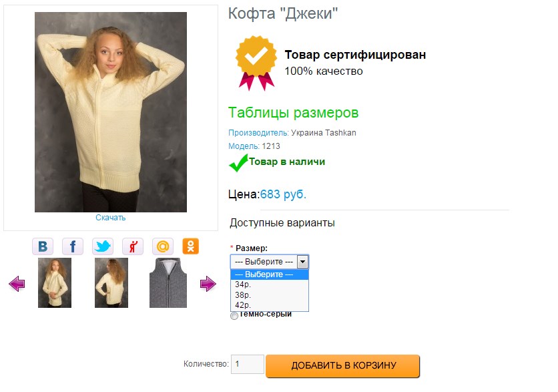The image size is (558, 392).
Task: Click the right purple arrow for next thumbnails
Action: click(x=208, y=284)
